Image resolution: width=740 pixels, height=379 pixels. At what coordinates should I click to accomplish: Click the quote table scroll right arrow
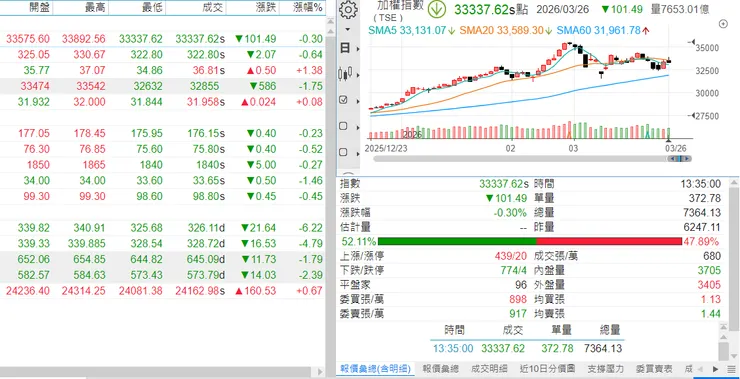[x=320, y=371]
